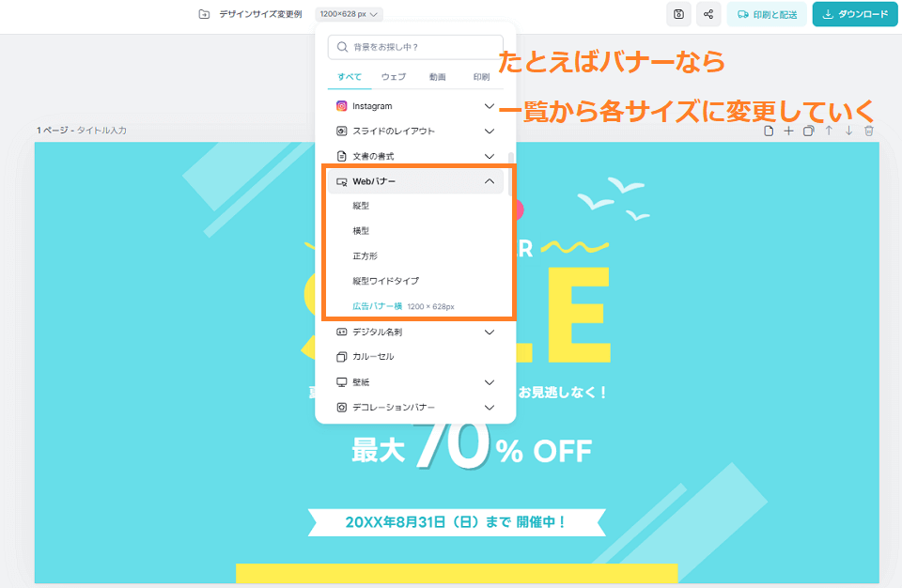This screenshot has width=902, height=588.
Task: Select the 正方形 banner size
Action: 365,256
